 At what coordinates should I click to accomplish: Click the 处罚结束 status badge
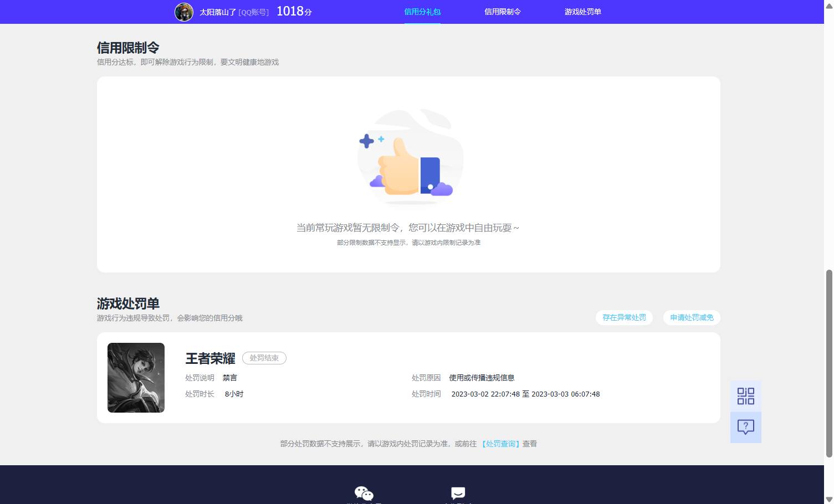click(x=264, y=358)
